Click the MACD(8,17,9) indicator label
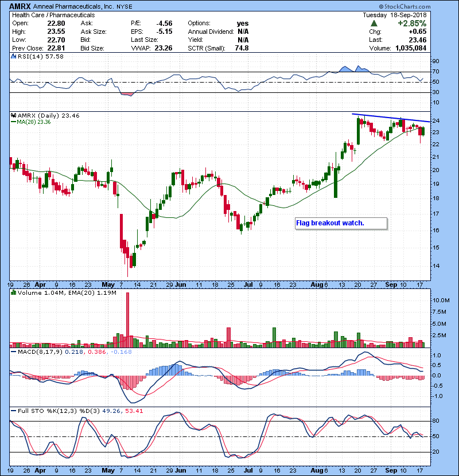The image size is (459, 476). (40, 352)
